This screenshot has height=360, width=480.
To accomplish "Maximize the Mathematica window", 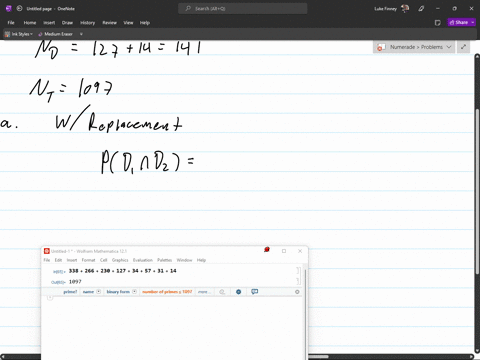I will (284, 251).
